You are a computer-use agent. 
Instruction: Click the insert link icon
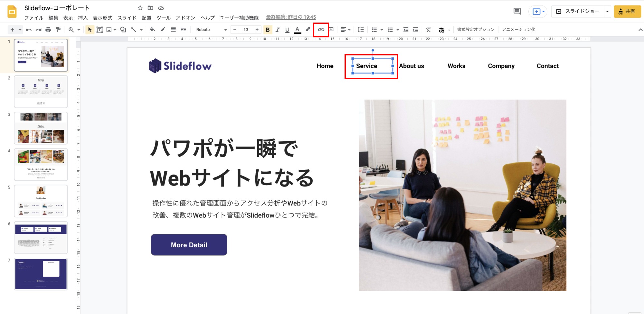click(x=321, y=30)
